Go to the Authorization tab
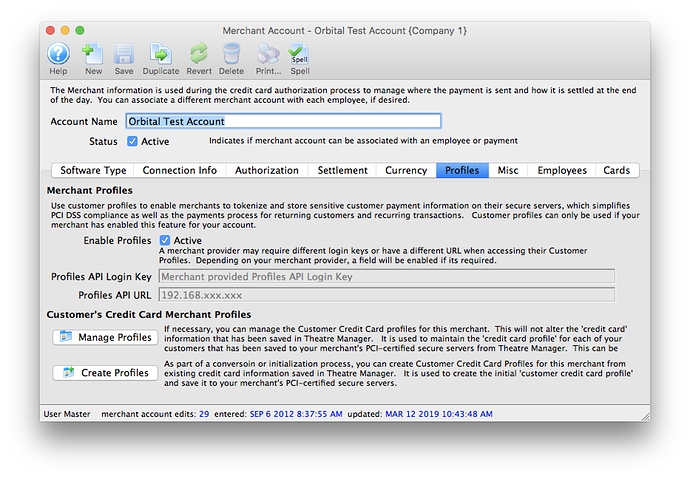Image resolution: width=690 pixels, height=479 pixels. tap(267, 170)
